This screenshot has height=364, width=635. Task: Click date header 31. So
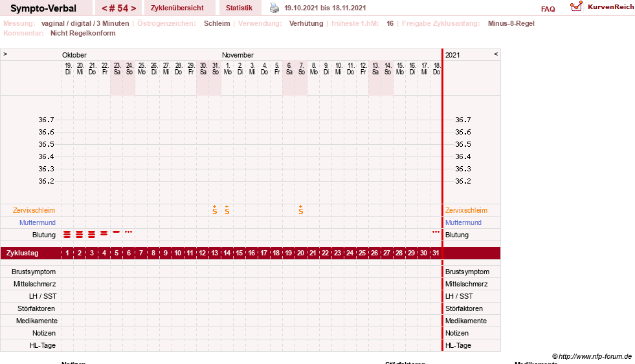tap(216, 69)
